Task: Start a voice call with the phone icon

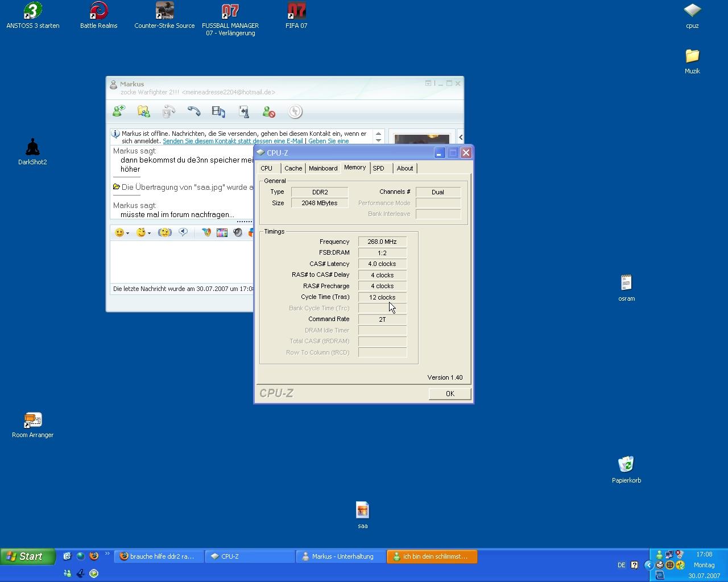Action: click(194, 111)
